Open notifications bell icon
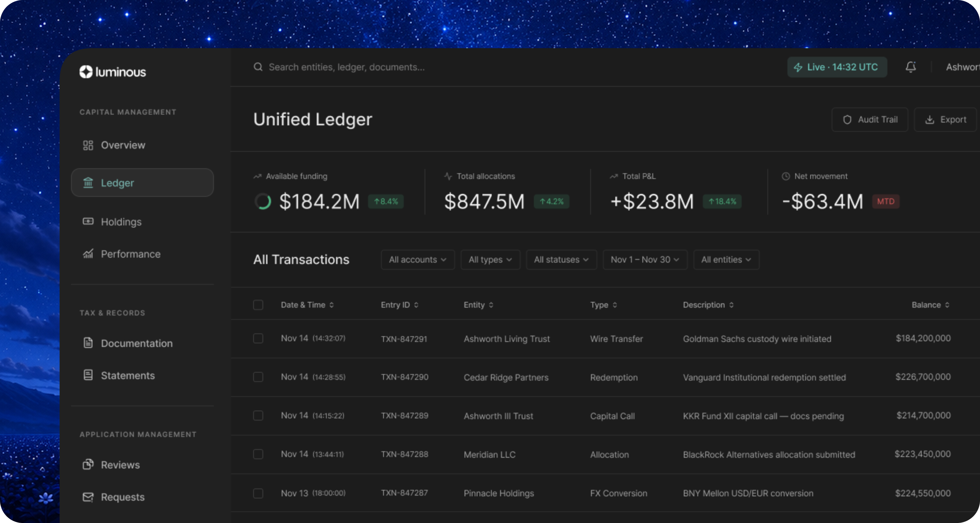The height and width of the screenshot is (523, 980). pyautogui.click(x=910, y=67)
